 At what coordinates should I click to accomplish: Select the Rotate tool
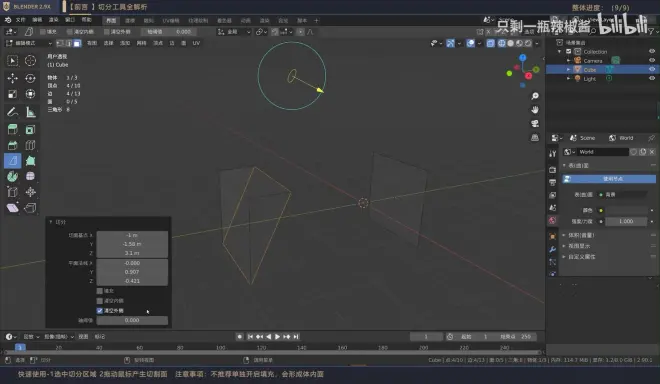coord(30,78)
